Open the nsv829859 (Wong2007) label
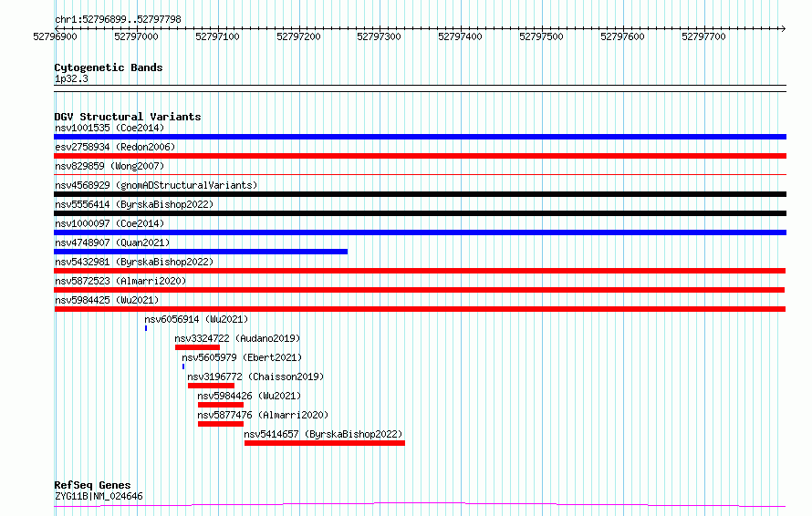The image size is (812, 516). [109, 166]
